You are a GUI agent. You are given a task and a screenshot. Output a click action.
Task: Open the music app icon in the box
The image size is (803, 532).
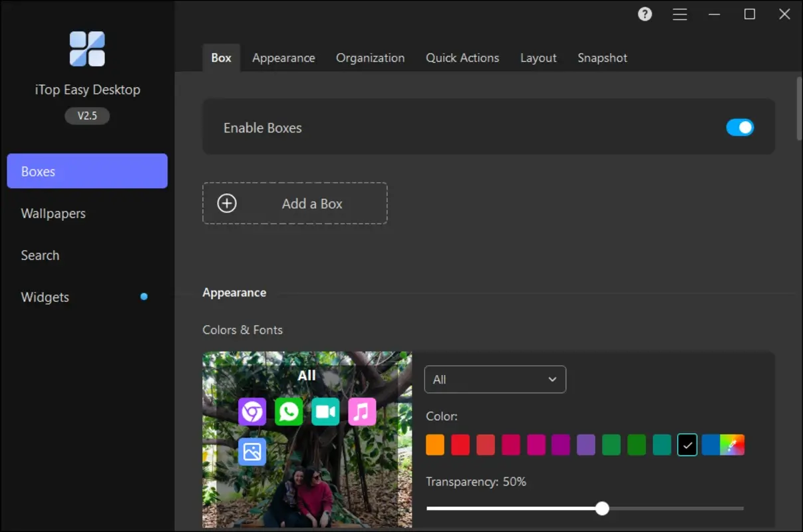pyautogui.click(x=362, y=411)
